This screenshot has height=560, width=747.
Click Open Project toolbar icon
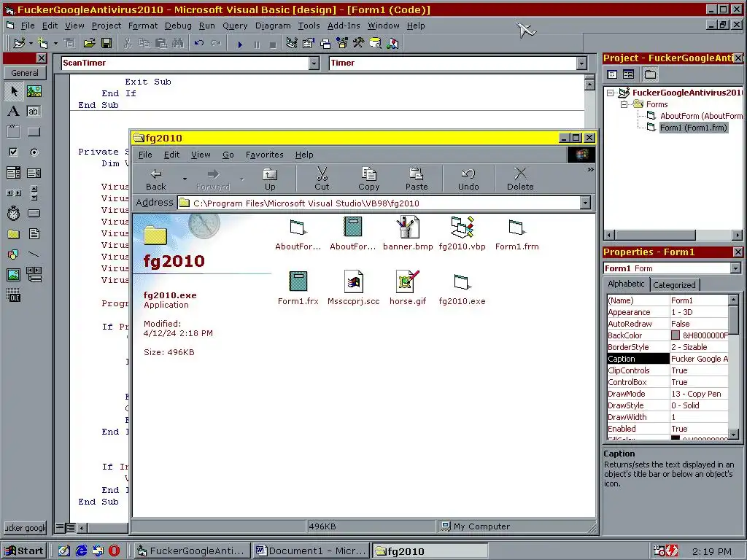[x=89, y=43]
